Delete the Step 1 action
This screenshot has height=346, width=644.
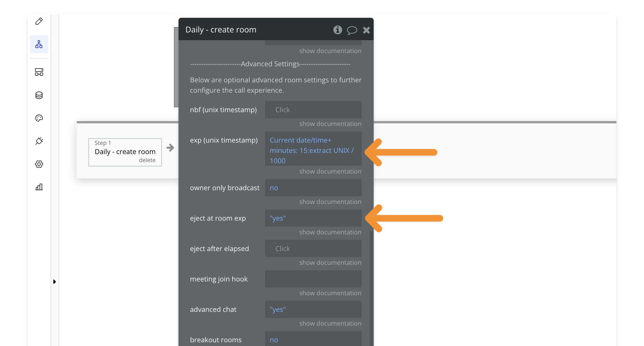click(147, 160)
